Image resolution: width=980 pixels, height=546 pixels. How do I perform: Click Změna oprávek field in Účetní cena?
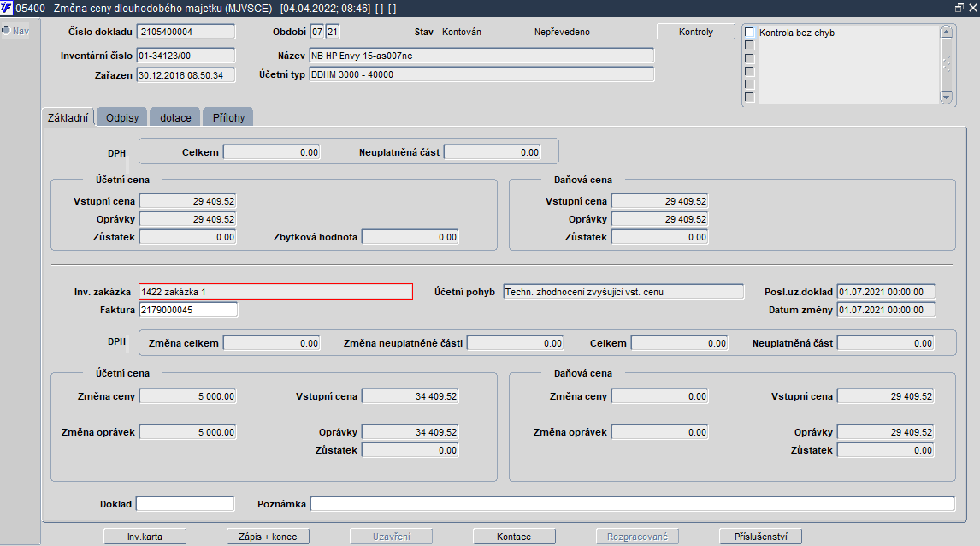[x=187, y=432]
